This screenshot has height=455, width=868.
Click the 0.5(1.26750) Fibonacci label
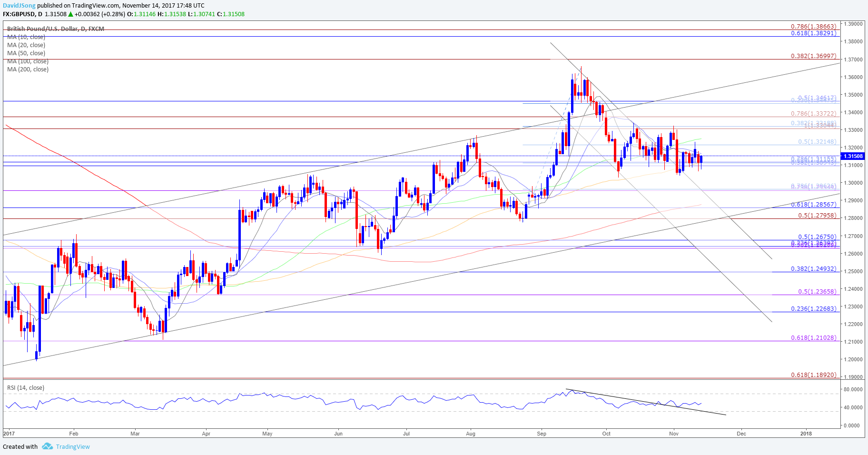[817, 237]
